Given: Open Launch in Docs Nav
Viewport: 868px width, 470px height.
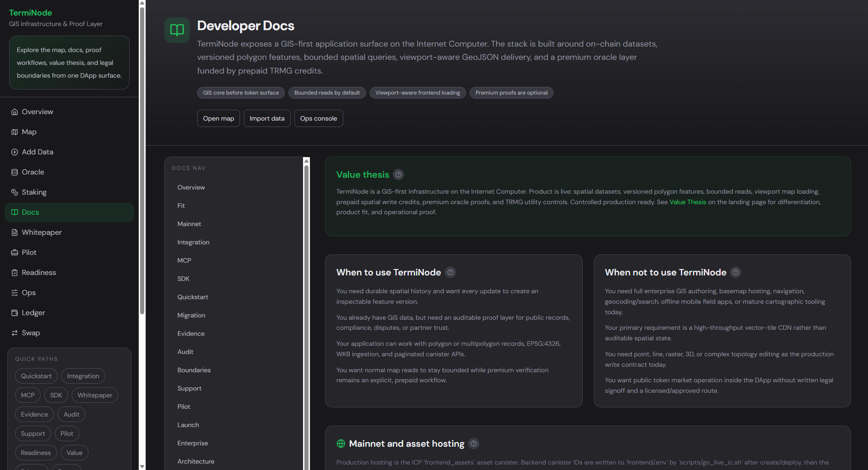Looking at the screenshot, I should pyautogui.click(x=234, y=425).
